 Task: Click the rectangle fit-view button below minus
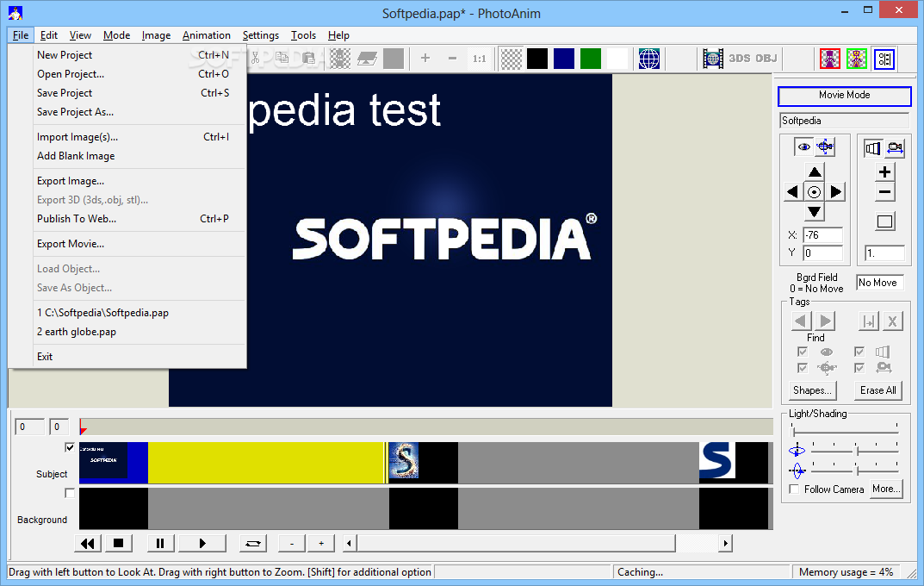tap(884, 221)
